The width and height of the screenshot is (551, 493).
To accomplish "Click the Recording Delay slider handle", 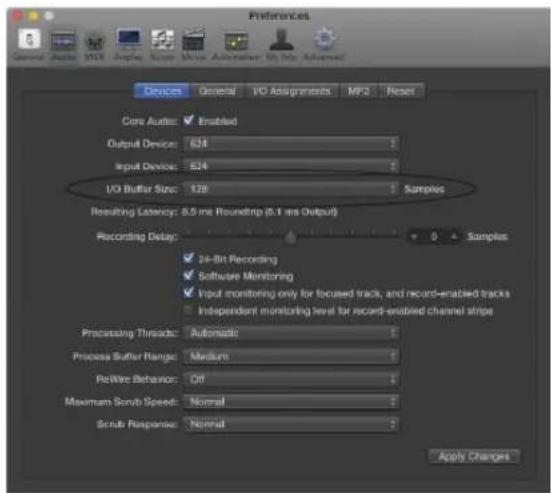I will pos(290,237).
